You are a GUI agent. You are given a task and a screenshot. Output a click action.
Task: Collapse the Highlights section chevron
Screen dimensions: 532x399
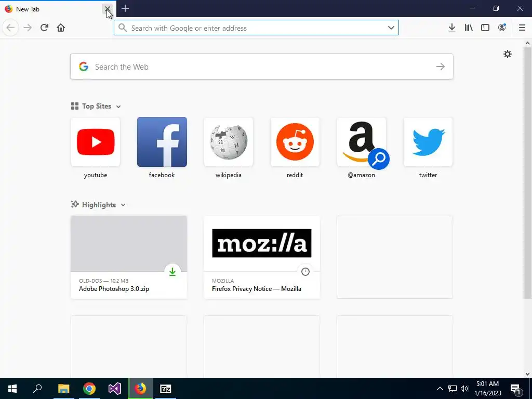pos(123,205)
